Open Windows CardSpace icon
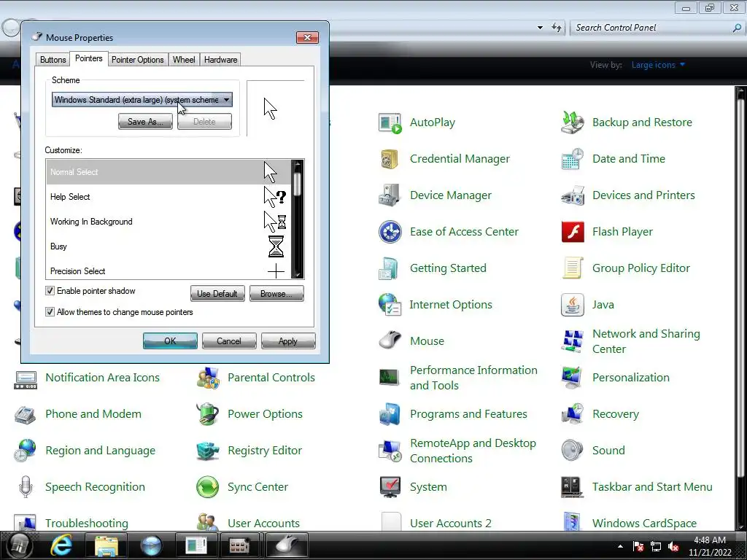This screenshot has height=560, width=747. coord(572,522)
